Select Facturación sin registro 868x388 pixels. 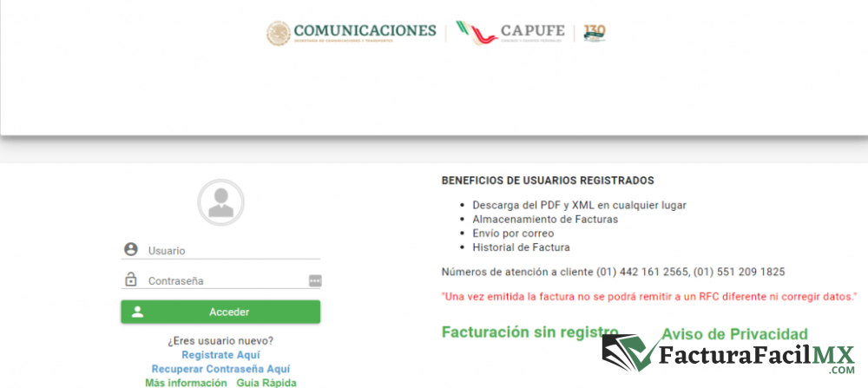529,332
